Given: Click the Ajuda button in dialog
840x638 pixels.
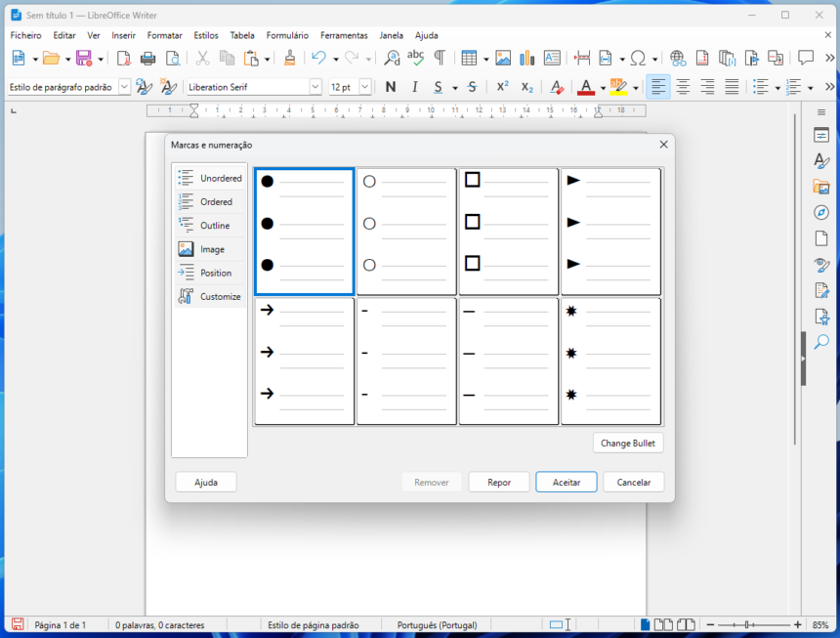Looking at the screenshot, I should pyautogui.click(x=206, y=482).
